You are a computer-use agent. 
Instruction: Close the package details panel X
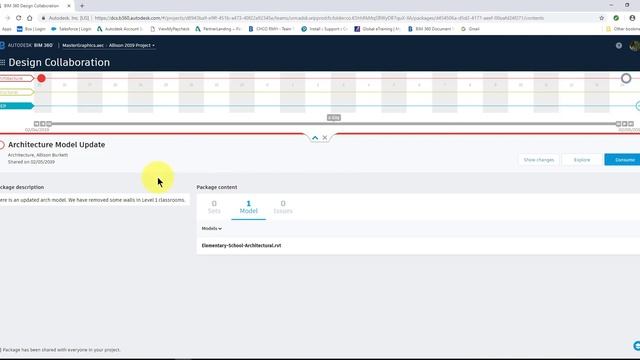tap(325, 138)
